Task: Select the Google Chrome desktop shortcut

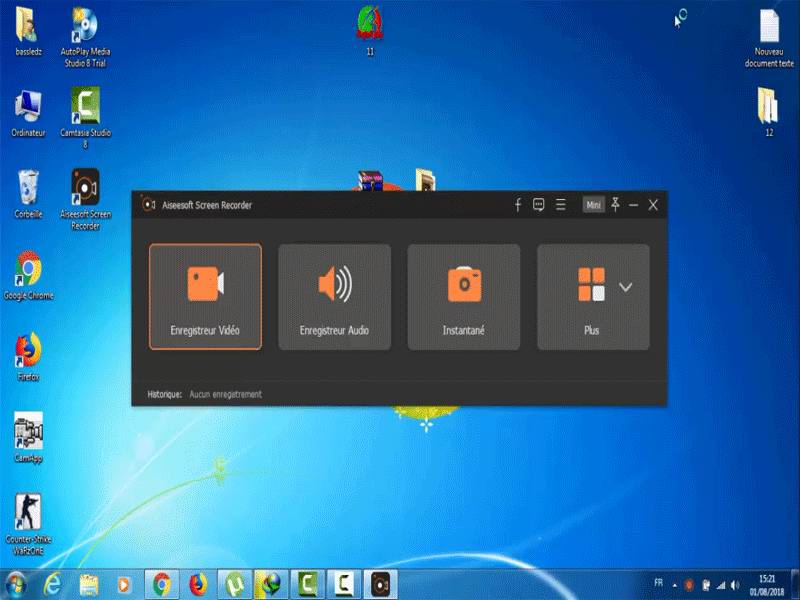Action: tap(28, 276)
